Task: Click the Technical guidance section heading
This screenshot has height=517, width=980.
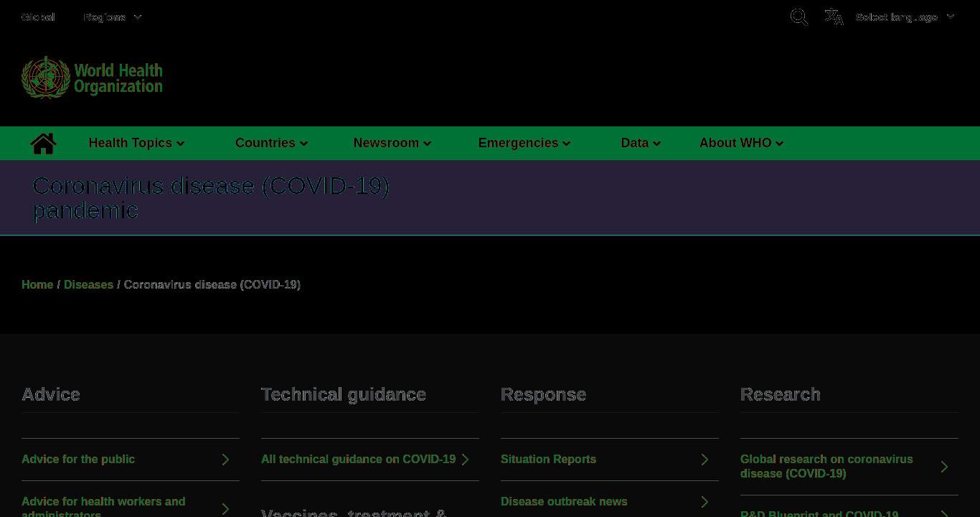Action: pos(344,394)
